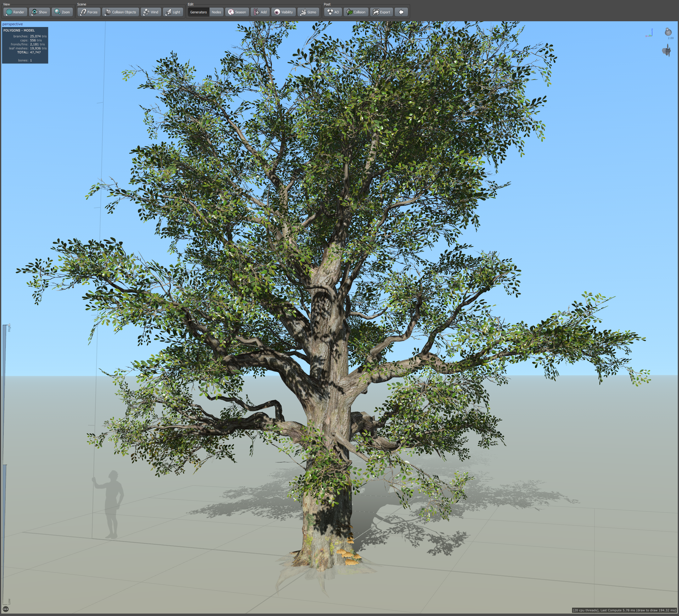Viewport: 679px width, 616px height.
Task: Click the Zoom magnifier tool
Action: 62,12
